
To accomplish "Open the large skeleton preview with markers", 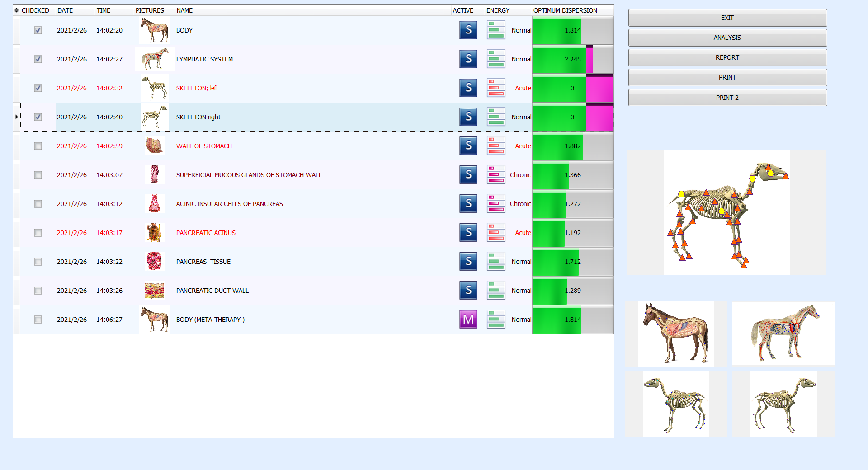I will [x=726, y=212].
